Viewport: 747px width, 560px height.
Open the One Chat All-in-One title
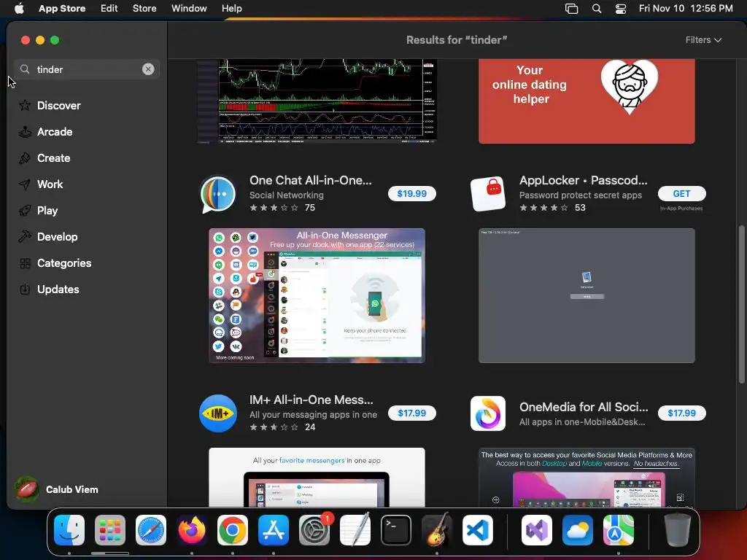(x=311, y=181)
